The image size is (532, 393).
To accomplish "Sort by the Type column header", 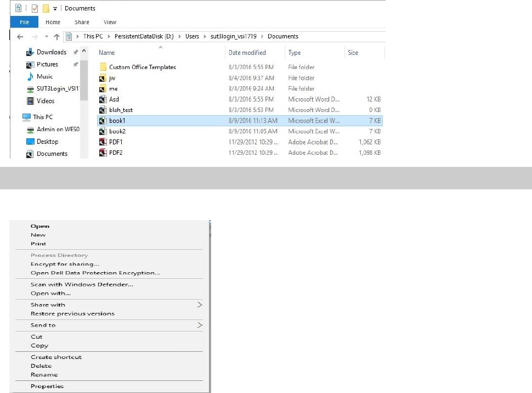I will point(295,53).
